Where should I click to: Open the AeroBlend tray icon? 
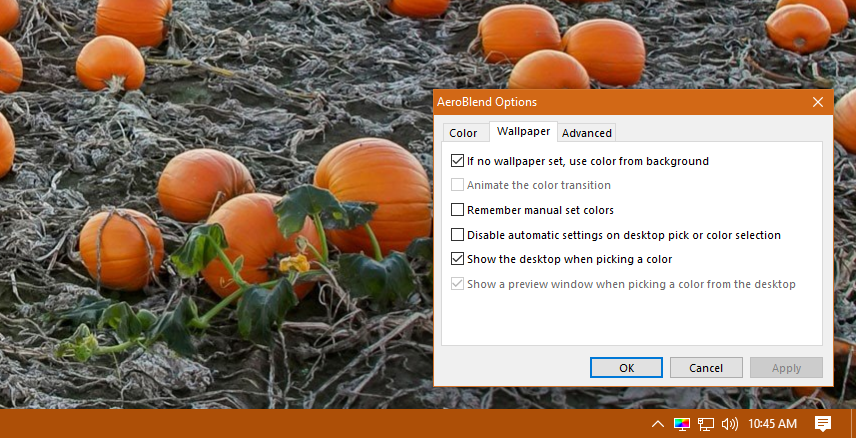(681, 424)
